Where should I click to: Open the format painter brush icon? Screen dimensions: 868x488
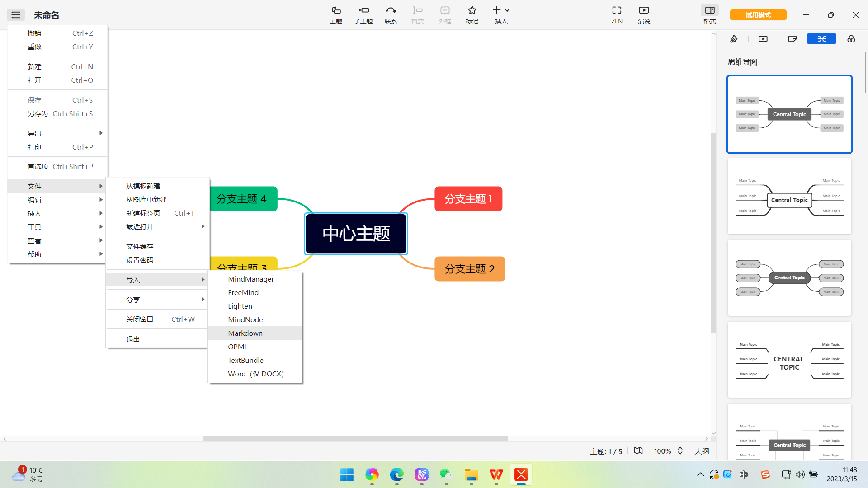734,39
